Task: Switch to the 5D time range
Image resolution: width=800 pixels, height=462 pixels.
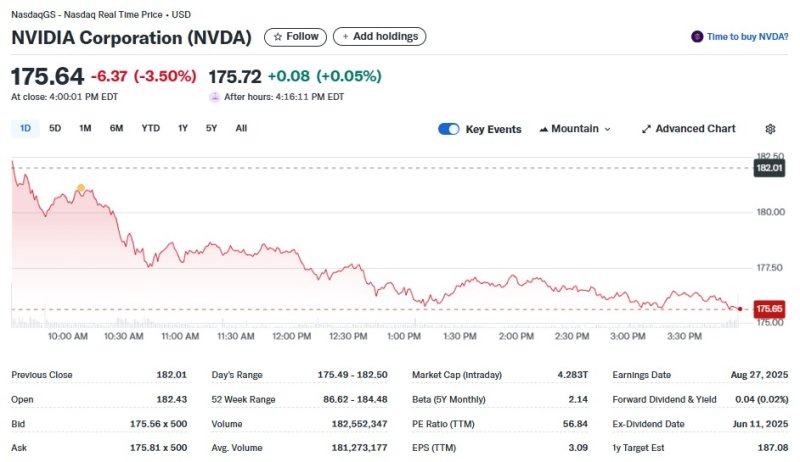Action: (x=55, y=128)
